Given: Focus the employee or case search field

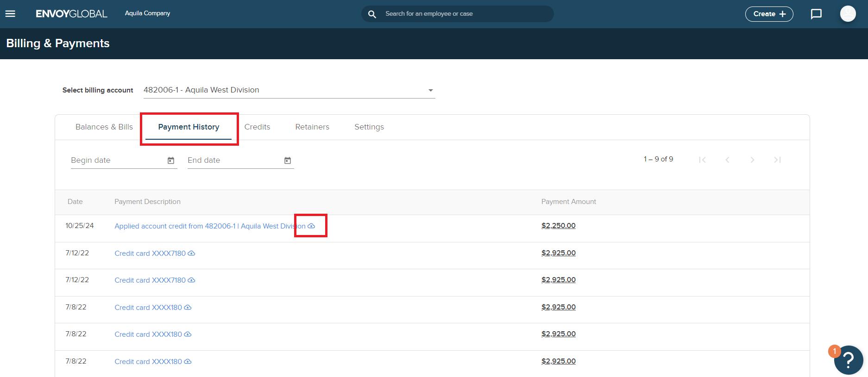Looking at the screenshot, I should 463,14.
